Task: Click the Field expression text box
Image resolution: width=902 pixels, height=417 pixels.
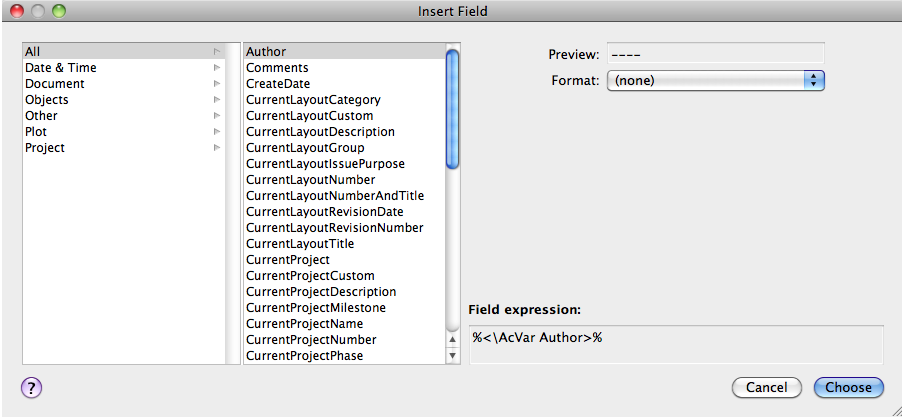Action: point(676,344)
